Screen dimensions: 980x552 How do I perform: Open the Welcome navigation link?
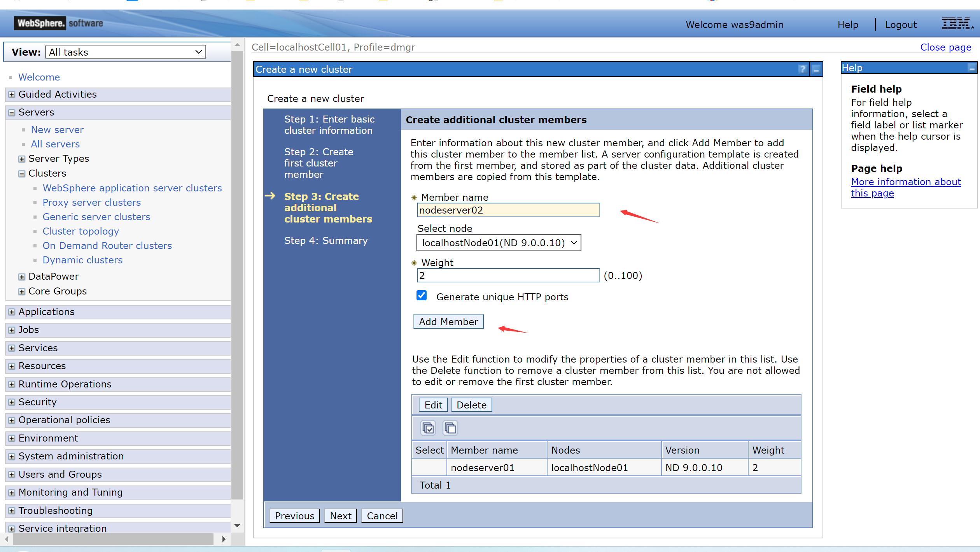pyautogui.click(x=39, y=77)
